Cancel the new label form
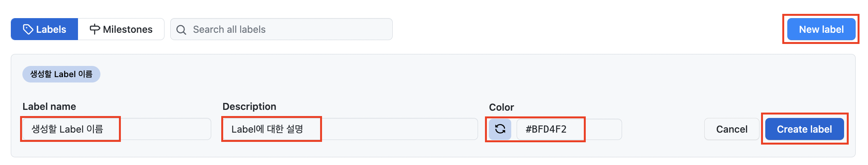Screen dimensions: 868x165 coord(732,129)
